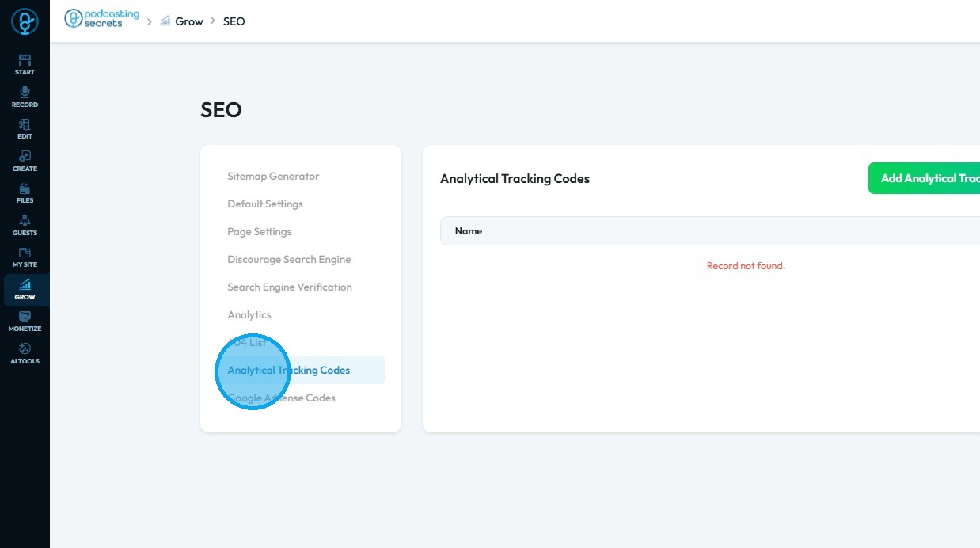
Task: Open the My Site section
Action: coord(25,257)
